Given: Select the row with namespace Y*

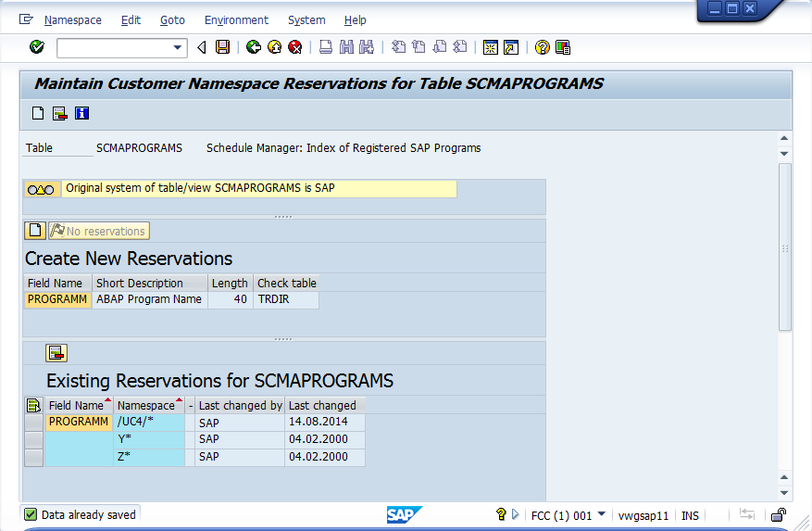Looking at the screenshot, I should click(x=33, y=439).
